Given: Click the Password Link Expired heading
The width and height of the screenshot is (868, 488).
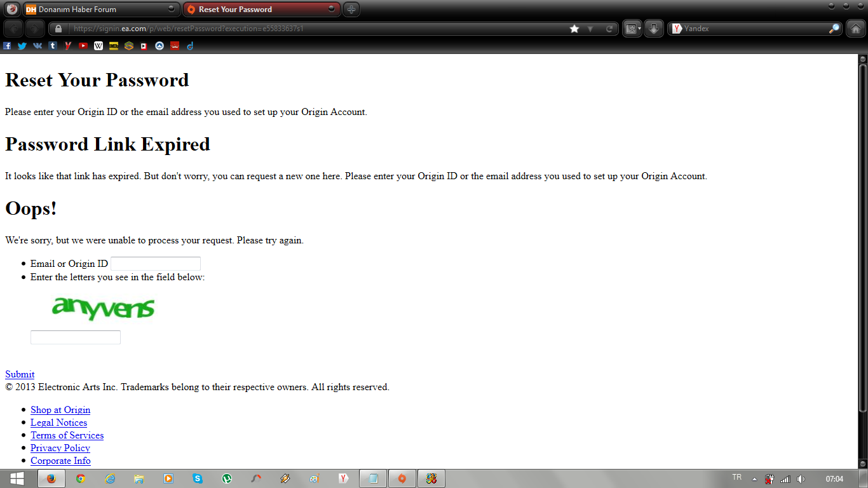Looking at the screenshot, I should click(x=107, y=144).
